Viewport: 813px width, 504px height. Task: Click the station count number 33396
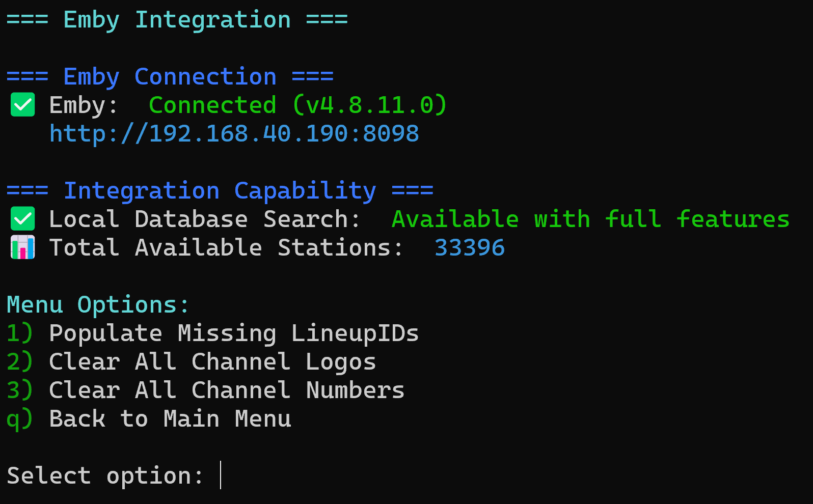469,248
